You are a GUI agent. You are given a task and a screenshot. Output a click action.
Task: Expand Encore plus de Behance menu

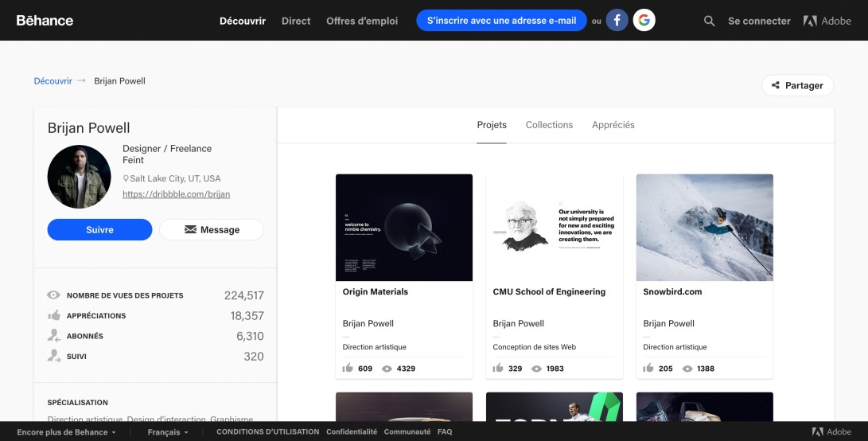[x=67, y=432]
